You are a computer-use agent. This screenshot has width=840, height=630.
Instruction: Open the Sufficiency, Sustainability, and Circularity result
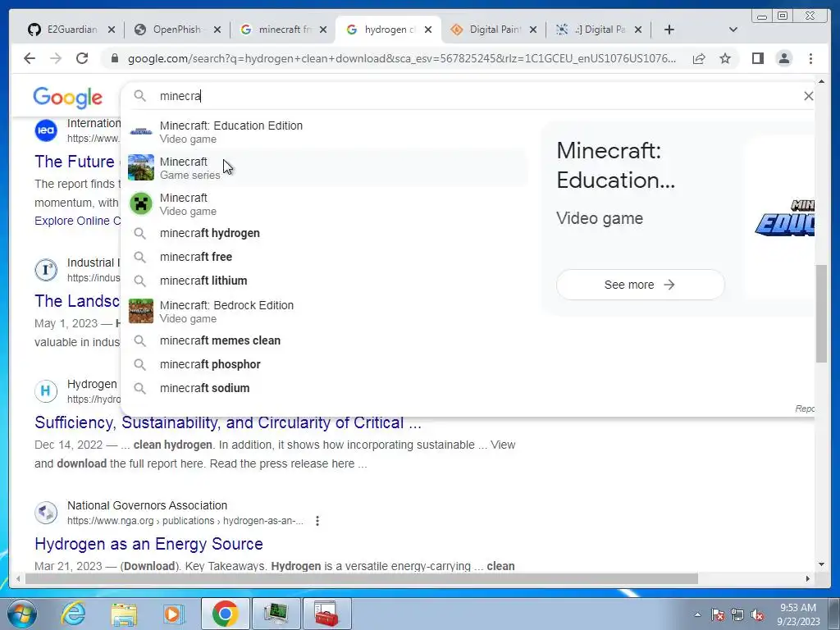tap(228, 422)
